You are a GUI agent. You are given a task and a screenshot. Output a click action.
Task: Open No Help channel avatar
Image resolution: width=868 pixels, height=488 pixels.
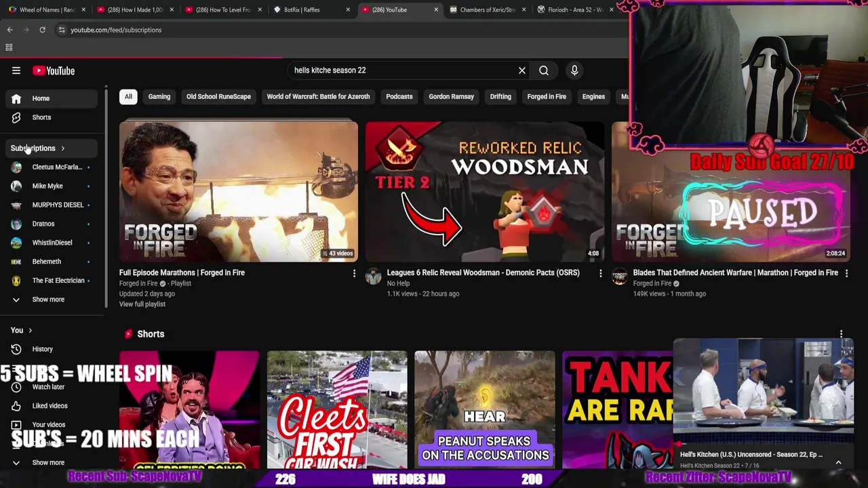click(374, 276)
